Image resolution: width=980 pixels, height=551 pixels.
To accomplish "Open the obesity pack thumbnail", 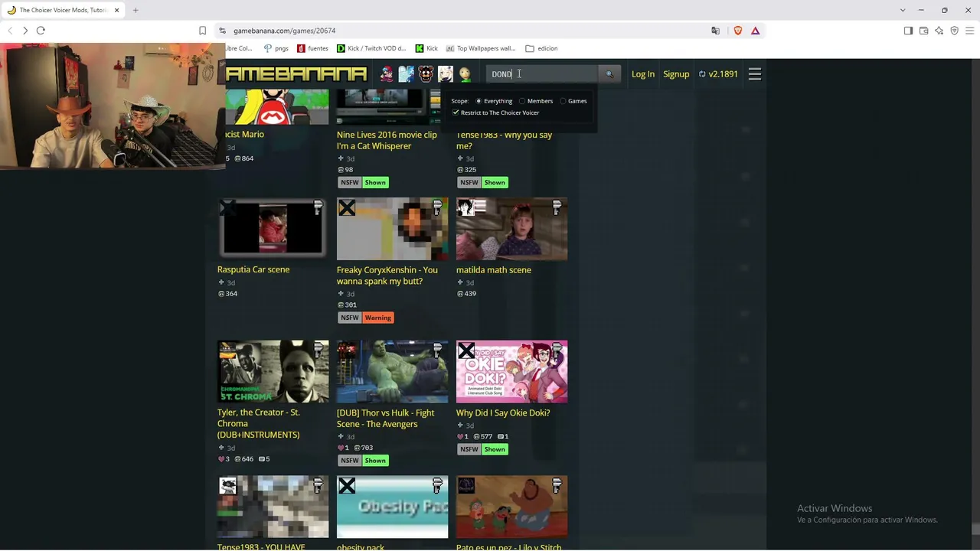I will point(392,507).
